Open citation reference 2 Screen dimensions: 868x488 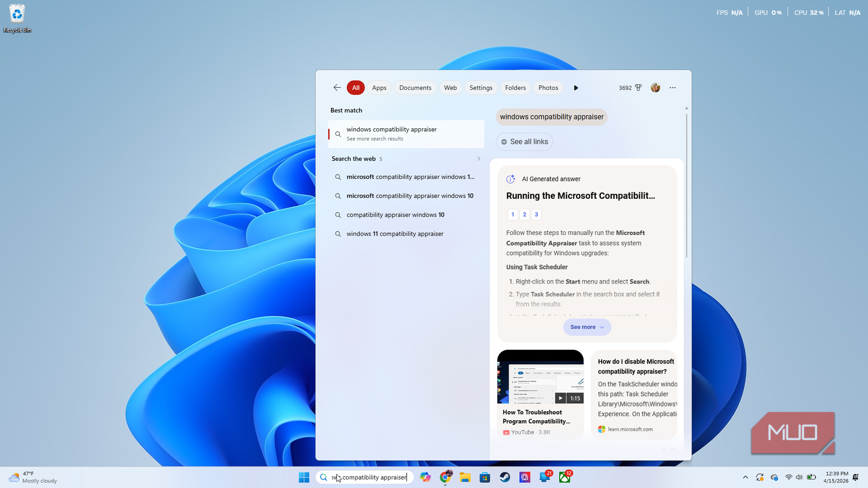tap(524, 215)
